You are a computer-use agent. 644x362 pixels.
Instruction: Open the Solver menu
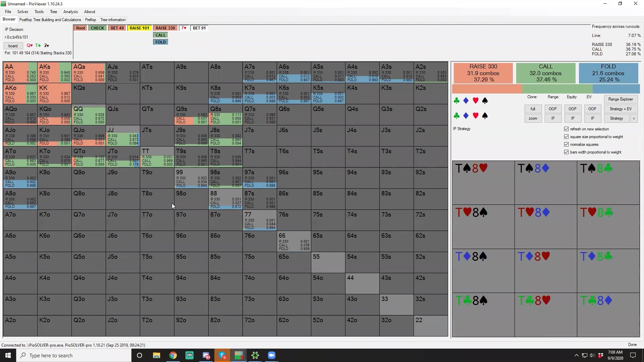(23, 12)
